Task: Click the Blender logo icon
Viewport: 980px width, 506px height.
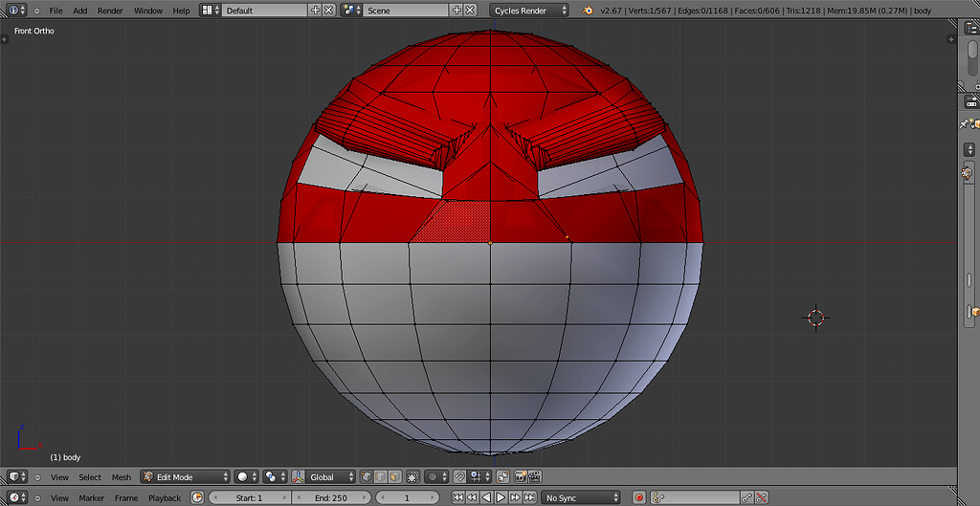Action: pyautogui.click(x=588, y=11)
